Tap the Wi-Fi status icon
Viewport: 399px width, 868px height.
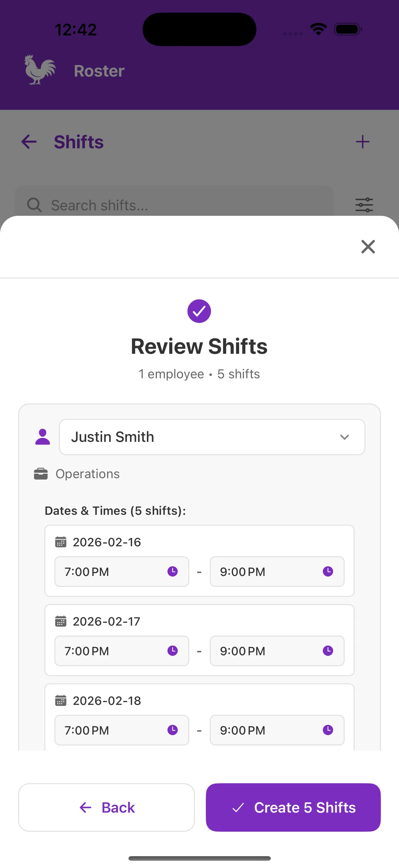[318, 29]
